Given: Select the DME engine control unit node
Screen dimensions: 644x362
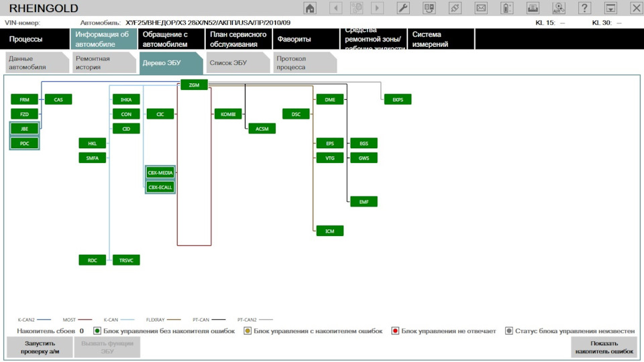Looking at the screenshot, I should point(330,99).
